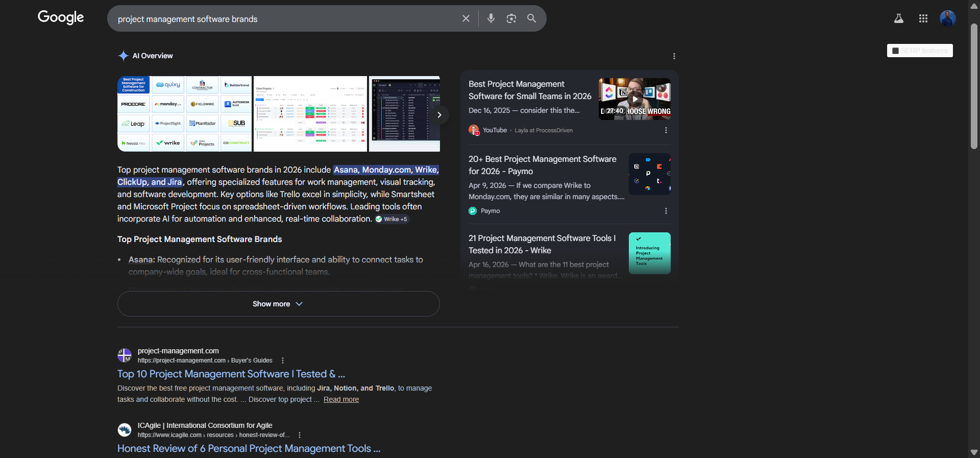980x458 pixels.
Task: Click the scrollbar up arrow
Action: click(x=974, y=6)
